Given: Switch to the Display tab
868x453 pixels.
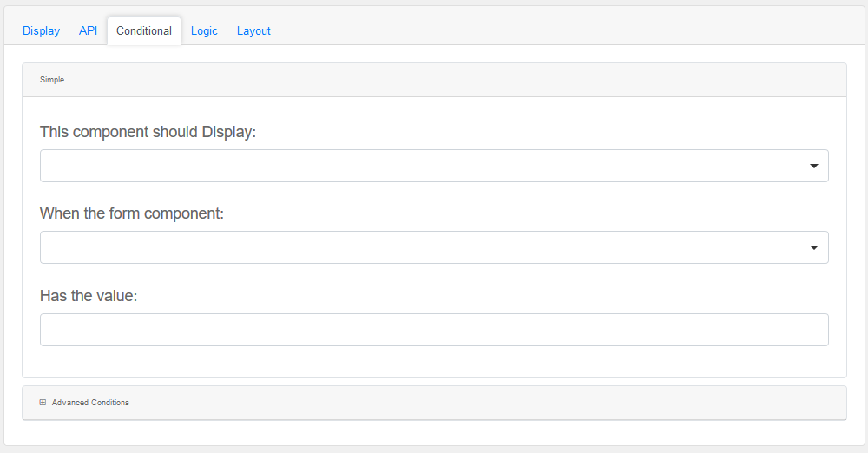Looking at the screenshot, I should pyautogui.click(x=41, y=30).
